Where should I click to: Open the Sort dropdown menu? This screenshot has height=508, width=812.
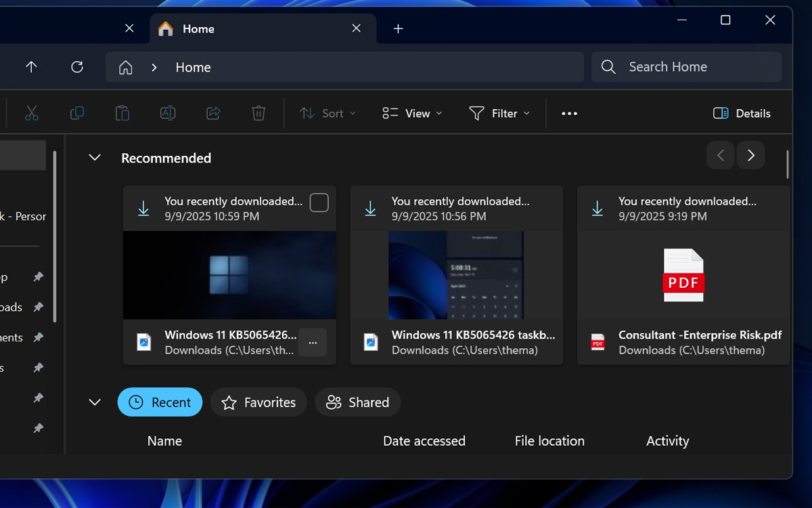coord(328,113)
